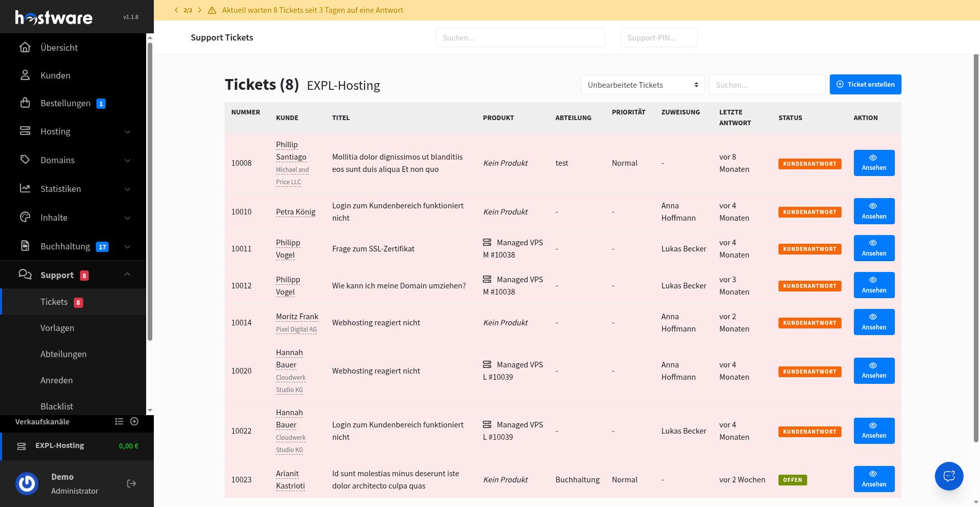The image size is (980, 507).
Task: Open Blacklist submenu item
Action: (x=73, y=406)
